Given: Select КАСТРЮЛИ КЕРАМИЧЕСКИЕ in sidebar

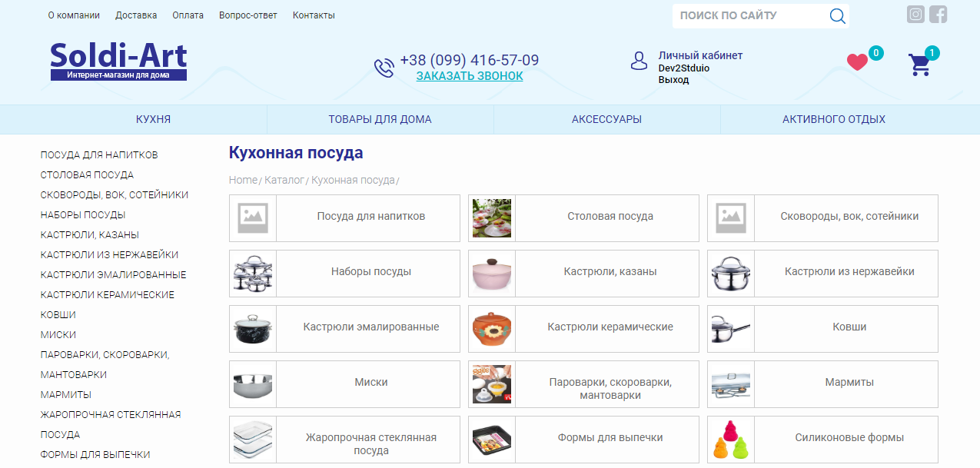Looking at the screenshot, I should pos(108,295).
